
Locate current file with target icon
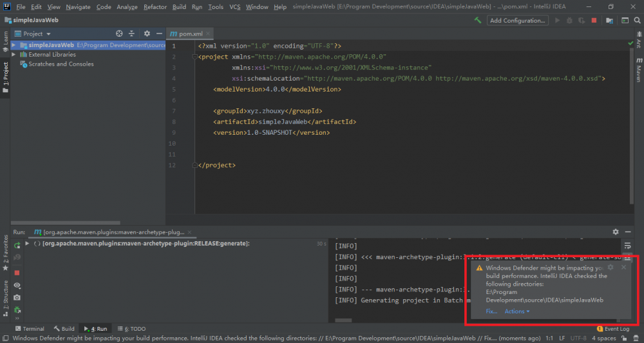pyautogui.click(x=119, y=34)
